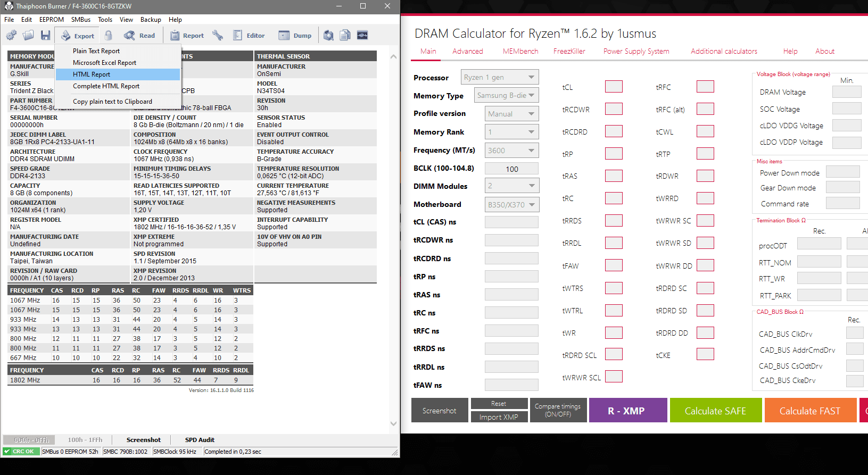This screenshot has height=475, width=868.
Task: Click the gears settings icon in Thaiphoon toolbar
Action: (11, 36)
